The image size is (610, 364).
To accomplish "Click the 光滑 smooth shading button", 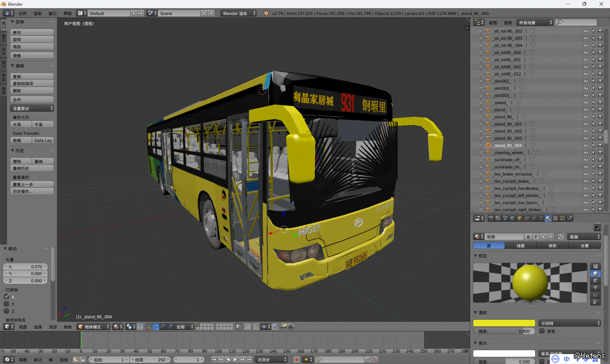I will 21,124.
